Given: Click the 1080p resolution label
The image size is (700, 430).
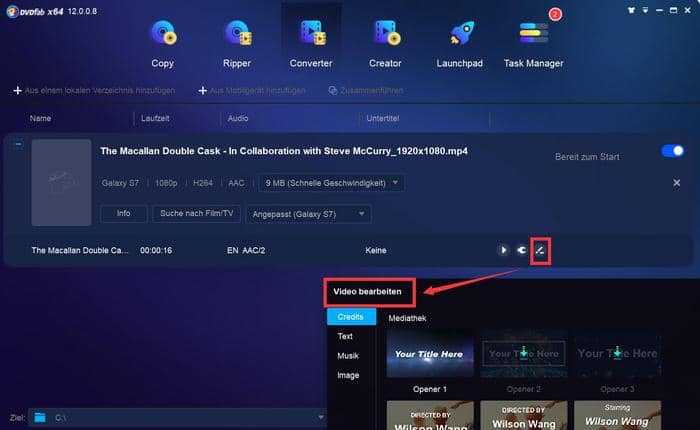Looking at the screenshot, I should tap(166, 183).
